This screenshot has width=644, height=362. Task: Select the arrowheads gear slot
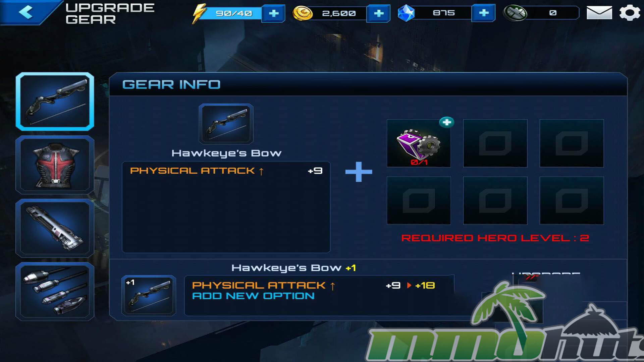click(55, 292)
